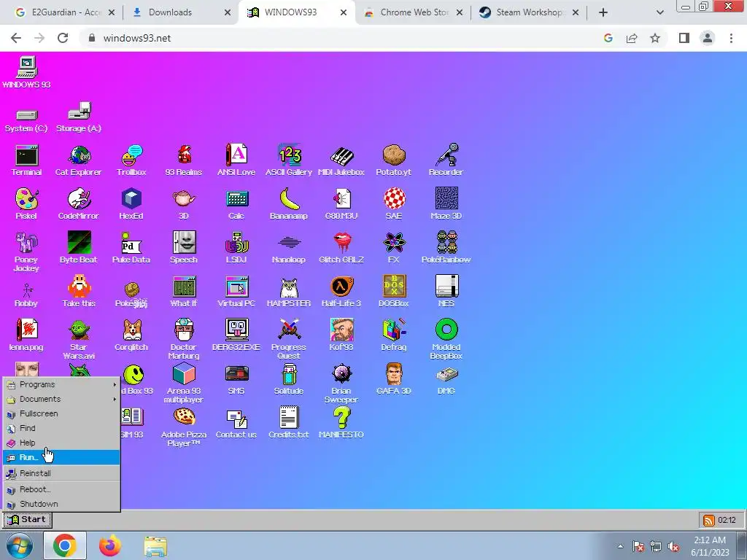Open the Trollbox chat icon

click(131, 160)
